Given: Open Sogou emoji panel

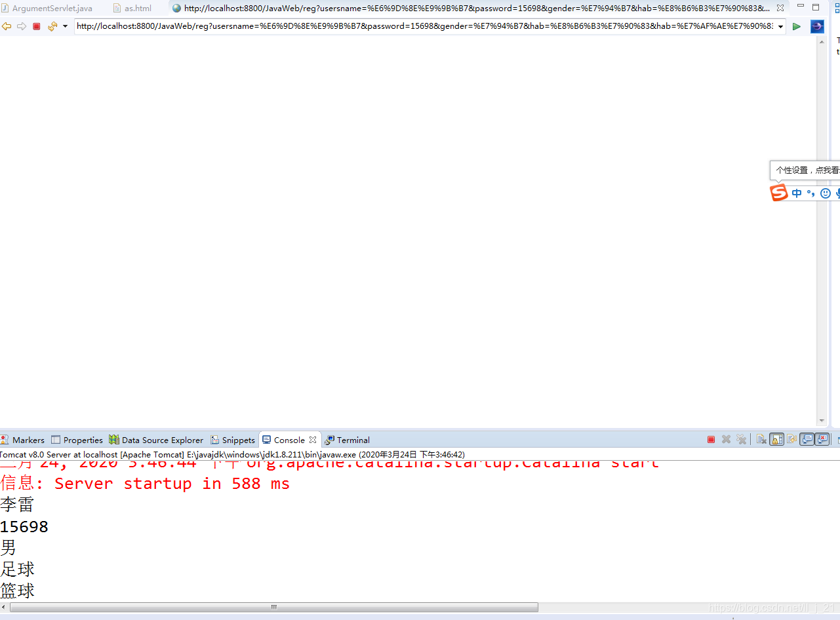Looking at the screenshot, I should 826,193.
